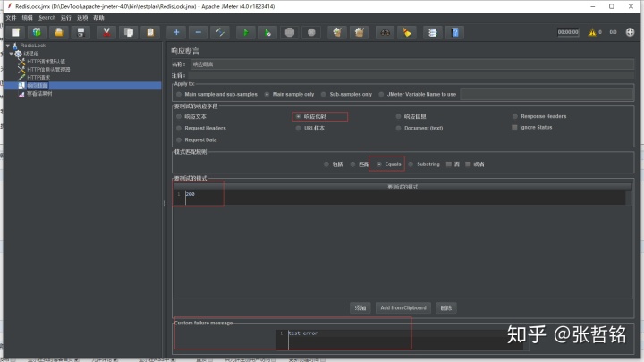Toggle the 否 (Not) checkbox
Screen dimensions: 644x362
tap(453, 164)
